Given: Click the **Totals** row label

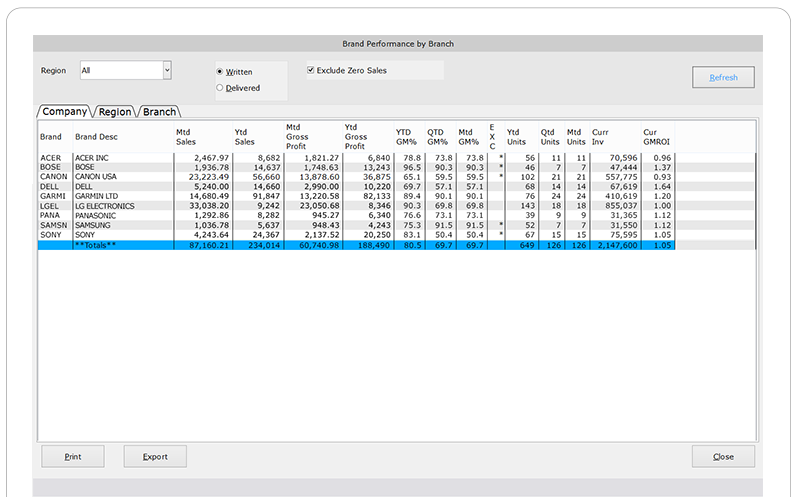Looking at the screenshot, I should [x=95, y=245].
